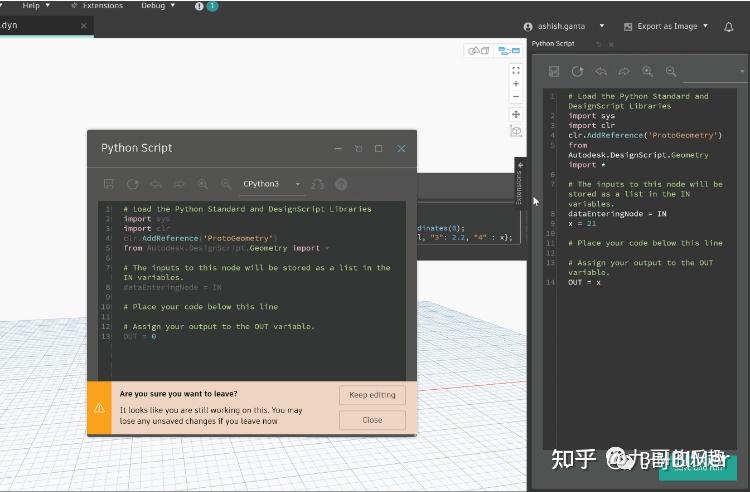Image resolution: width=750 pixels, height=492 pixels.
Task: Close the docked Python Script panel tab
Action: pos(611,44)
